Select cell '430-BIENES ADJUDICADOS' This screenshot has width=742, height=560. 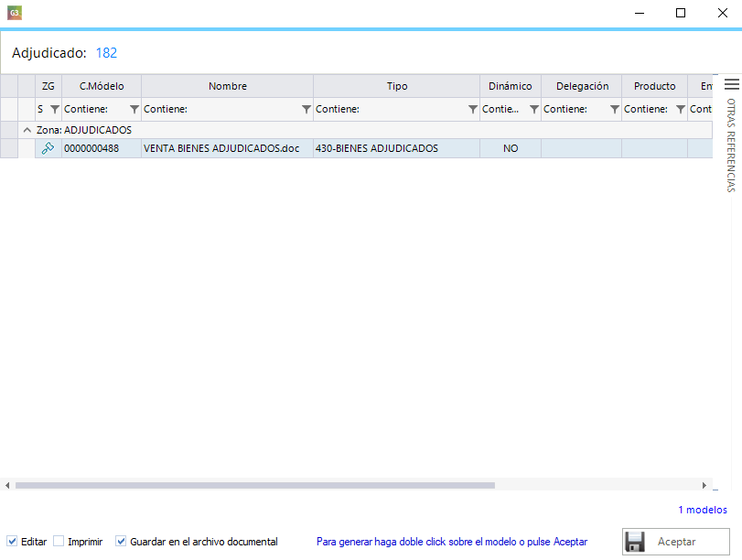[x=396, y=148]
